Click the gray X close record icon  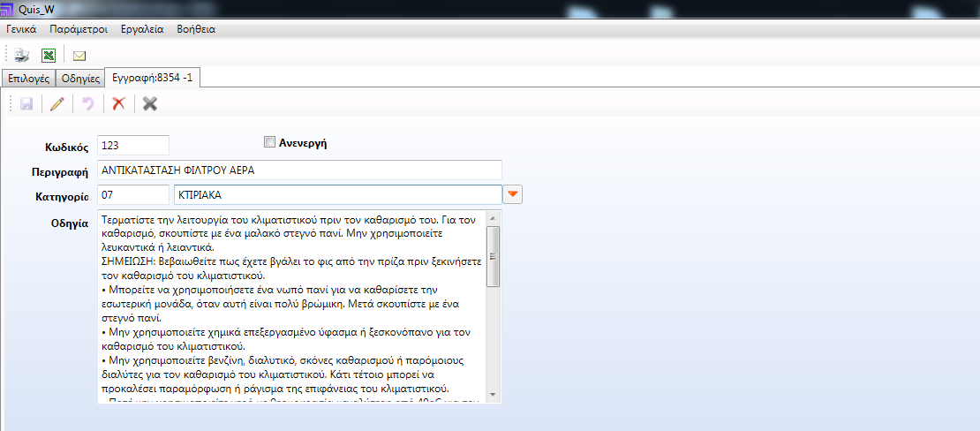point(149,104)
